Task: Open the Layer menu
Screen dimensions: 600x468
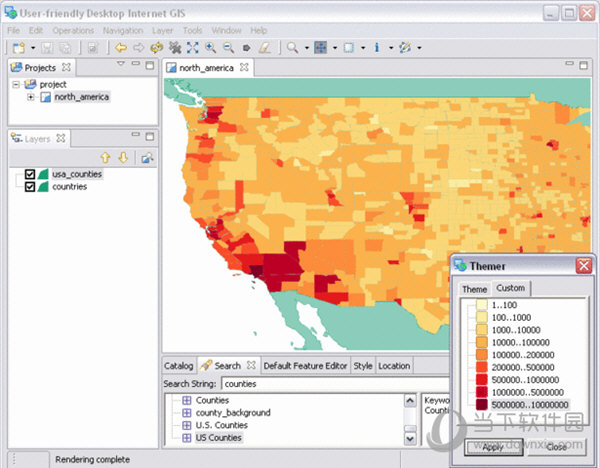Action: tap(162, 31)
